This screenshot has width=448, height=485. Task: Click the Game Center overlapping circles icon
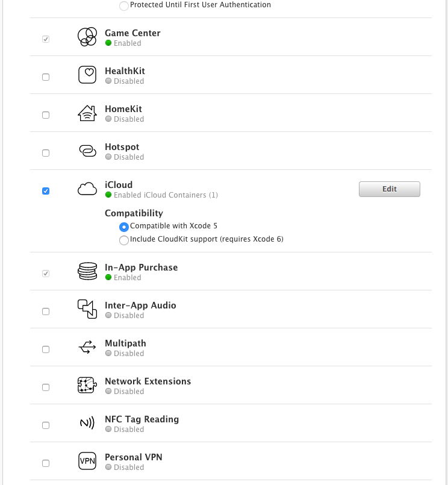87,37
